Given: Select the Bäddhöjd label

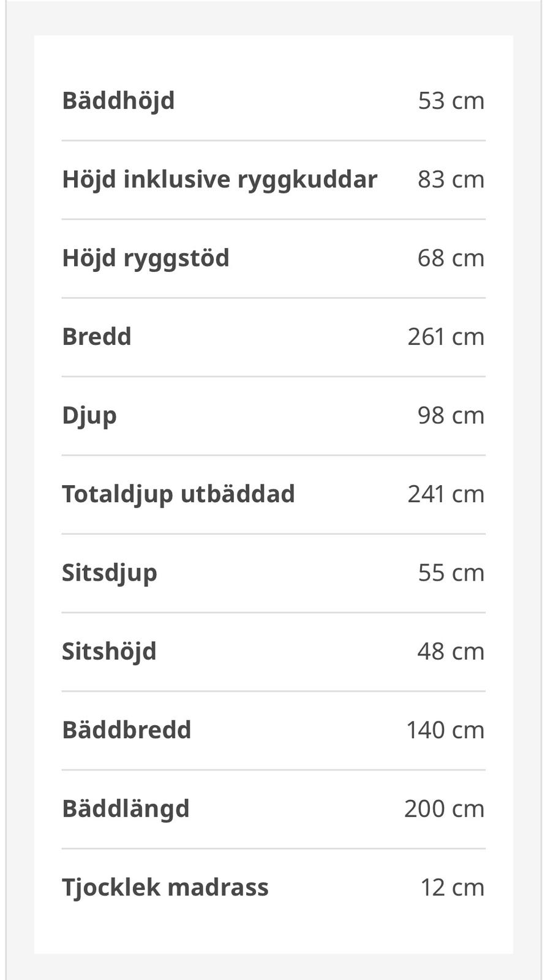Looking at the screenshot, I should (118, 101).
